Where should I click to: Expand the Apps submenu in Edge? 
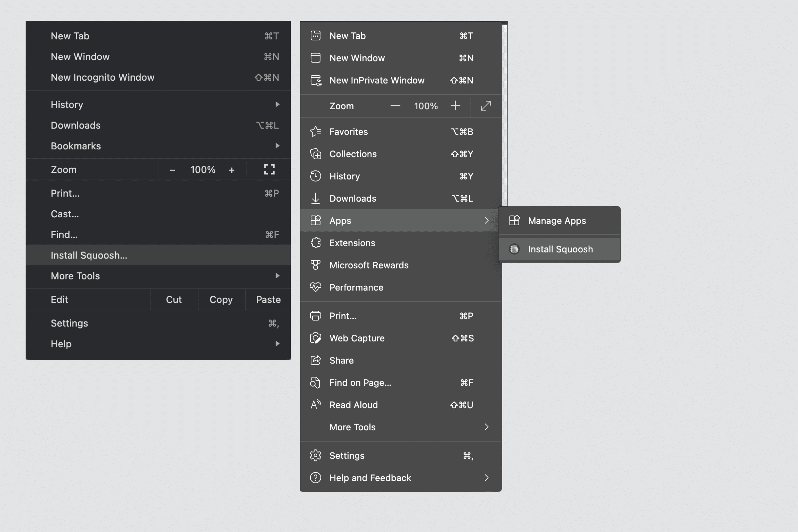(x=401, y=220)
